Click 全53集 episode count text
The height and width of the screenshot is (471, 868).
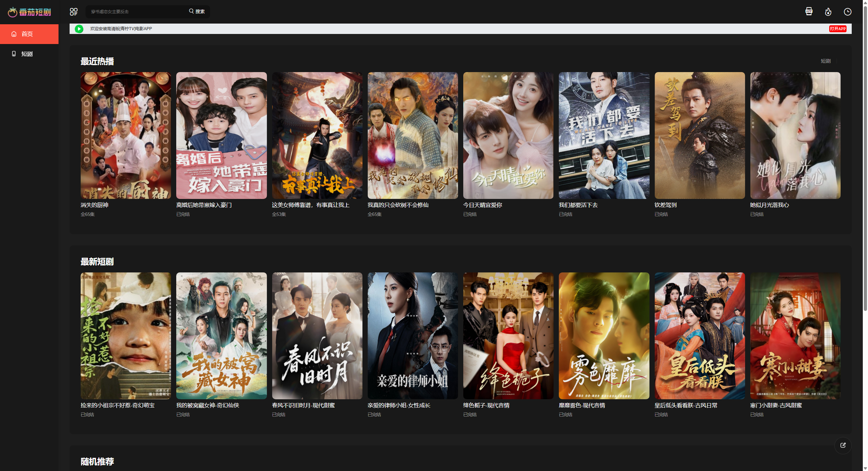[x=279, y=215]
